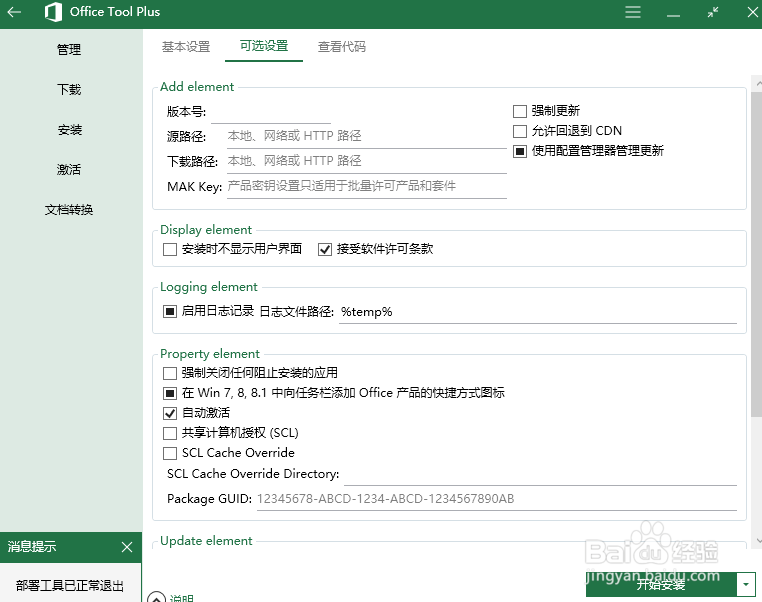Check 安装时不显示用户界面 option

(170, 249)
